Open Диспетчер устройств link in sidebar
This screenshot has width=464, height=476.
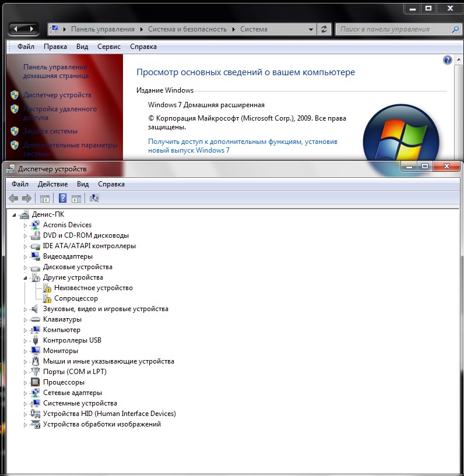pos(57,95)
